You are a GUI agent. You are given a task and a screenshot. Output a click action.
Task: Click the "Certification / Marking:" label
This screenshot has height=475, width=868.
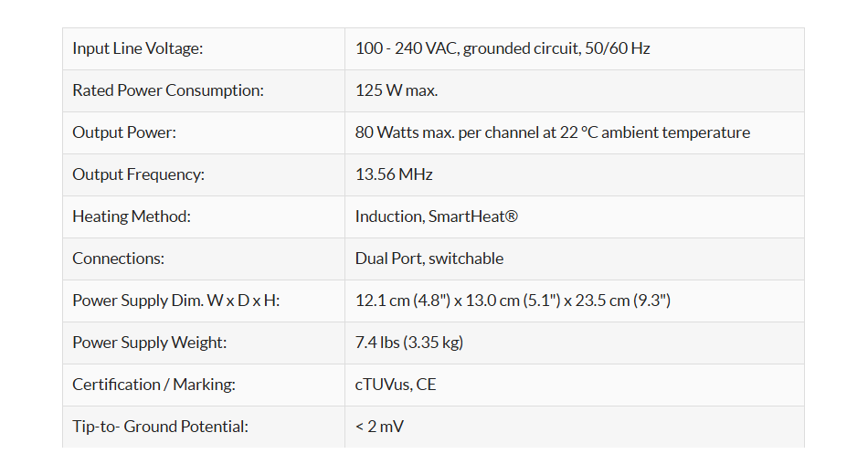click(x=153, y=385)
